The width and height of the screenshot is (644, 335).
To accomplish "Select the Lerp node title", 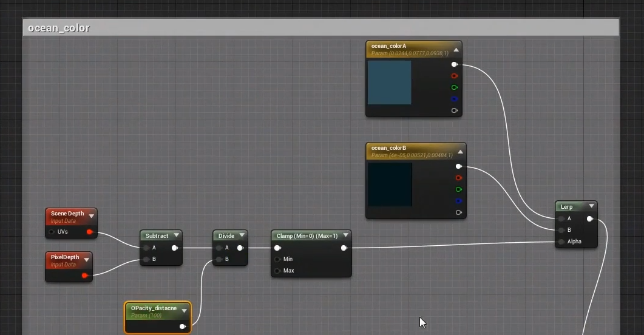I will click(567, 207).
